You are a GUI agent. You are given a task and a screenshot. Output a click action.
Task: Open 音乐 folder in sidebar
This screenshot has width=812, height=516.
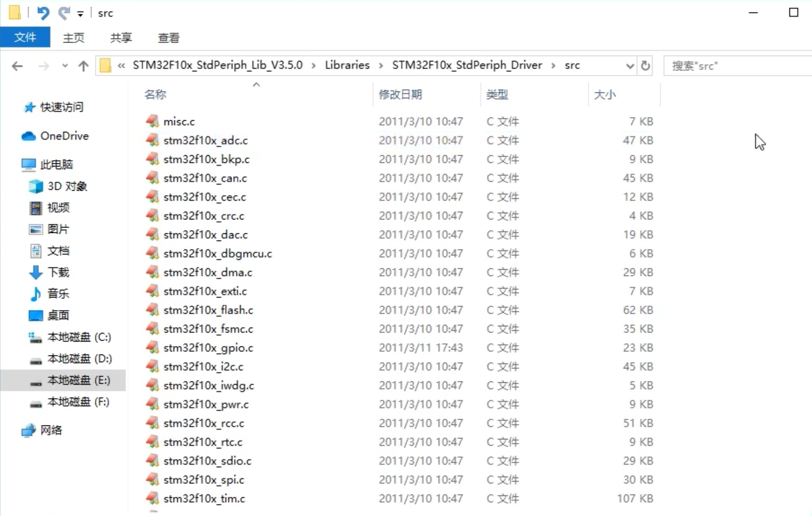coord(50,294)
